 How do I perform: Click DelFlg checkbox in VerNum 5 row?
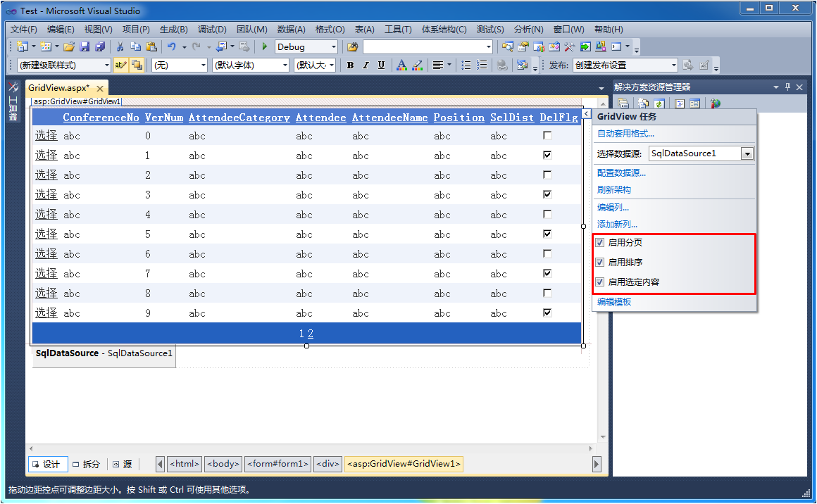(547, 234)
